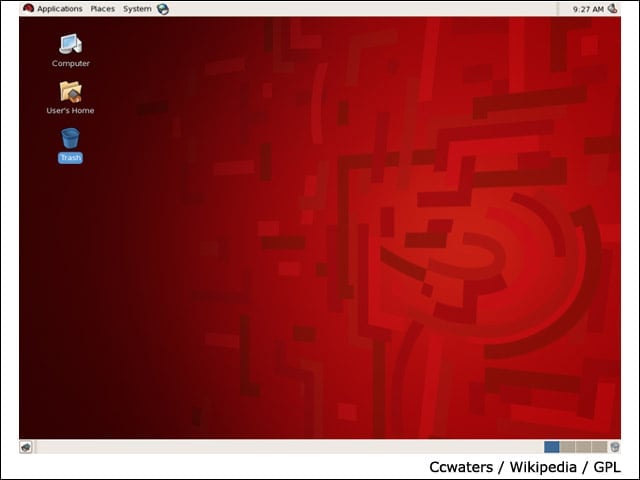Select the Computer desktop icon
This screenshot has height=480, width=640.
[x=71, y=44]
